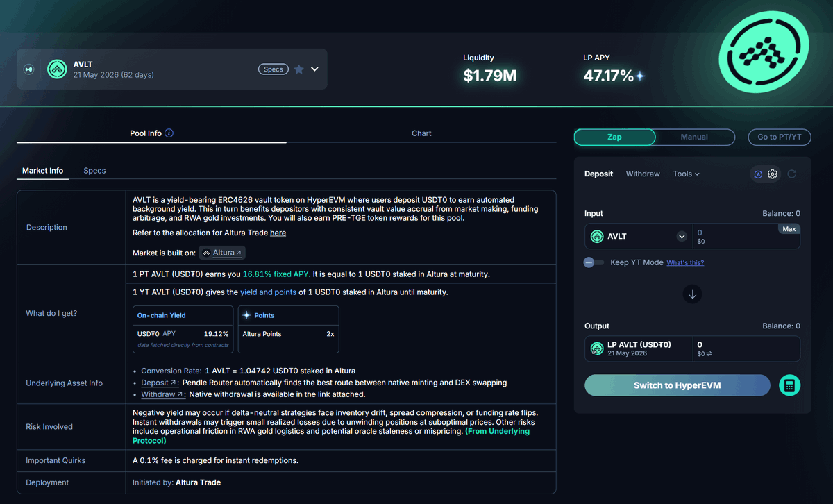Open the Specs pill in header
This screenshot has width=833, height=504.
274,69
